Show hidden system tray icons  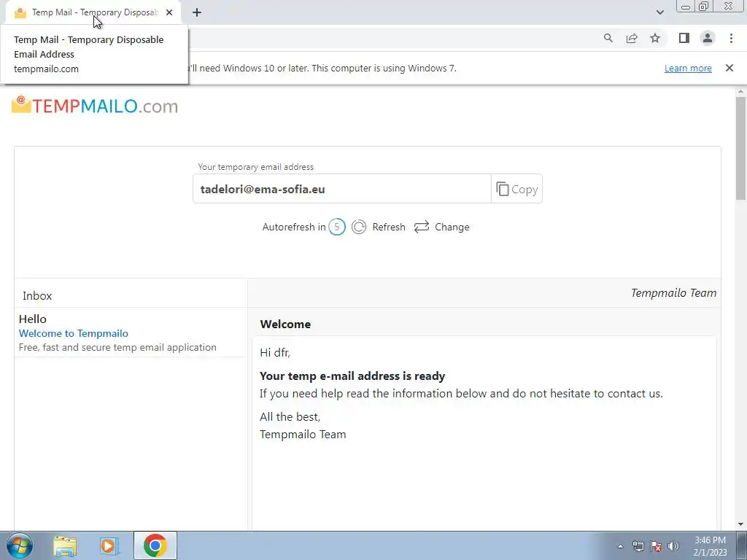coord(620,546)
